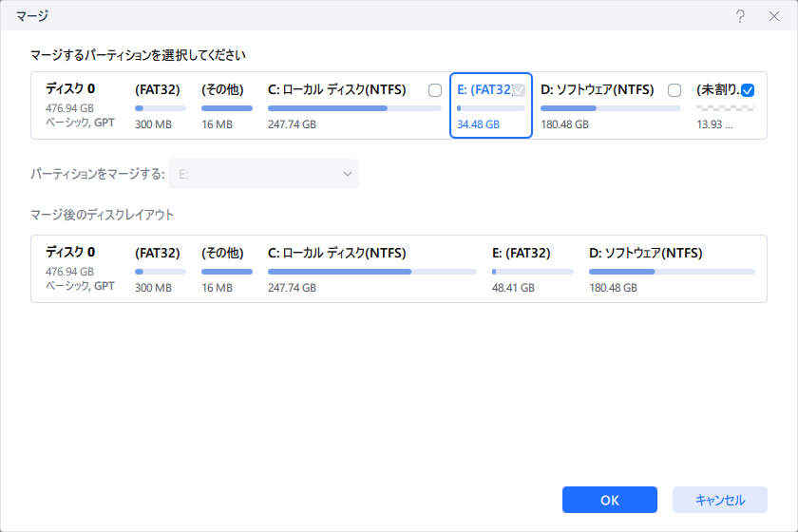
Task: Click the help question mark icon
Action: click(x=740, y=16)
